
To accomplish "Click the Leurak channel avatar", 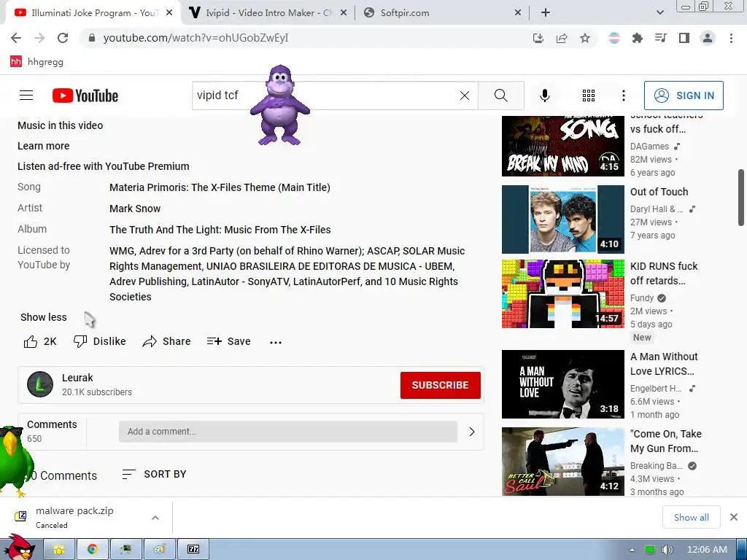I will tap(40, 384).
